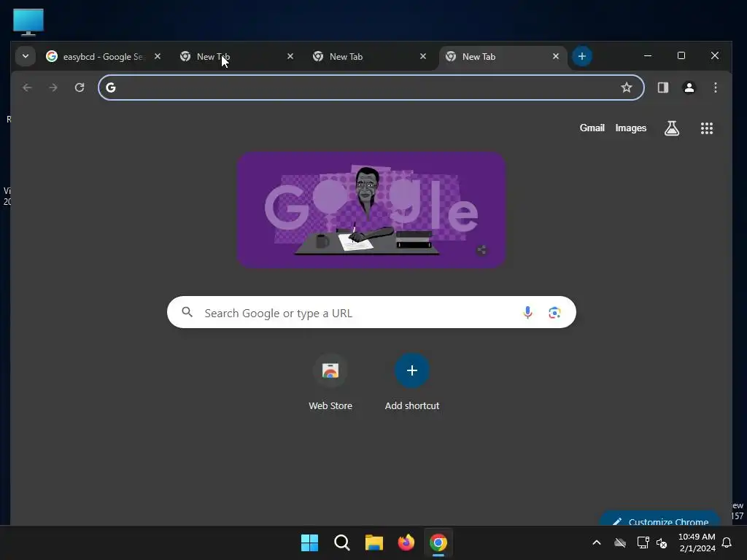Close the easybcd Google Search tab
747x560 pixels.
tap(158, 56)
